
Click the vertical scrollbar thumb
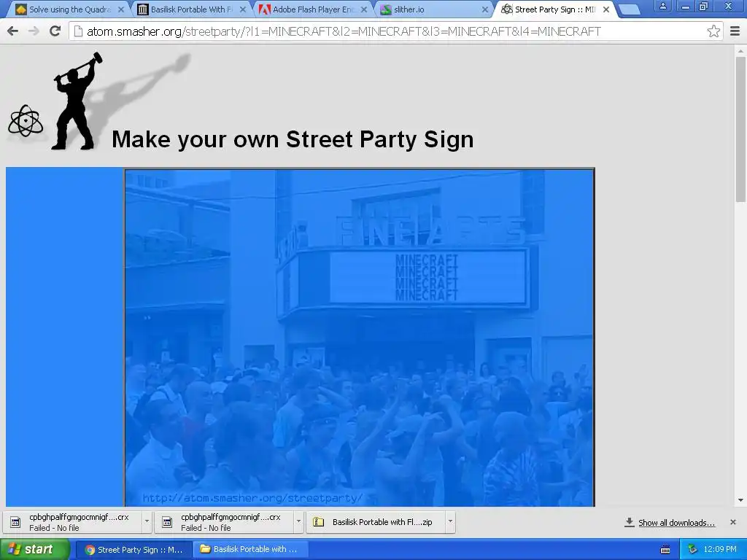[740, 128]
